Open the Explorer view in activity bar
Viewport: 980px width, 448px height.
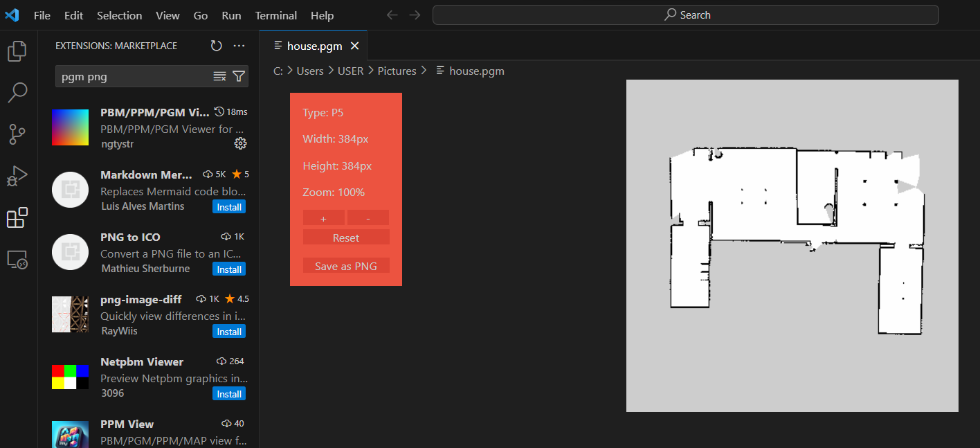[x=17, y=51]
